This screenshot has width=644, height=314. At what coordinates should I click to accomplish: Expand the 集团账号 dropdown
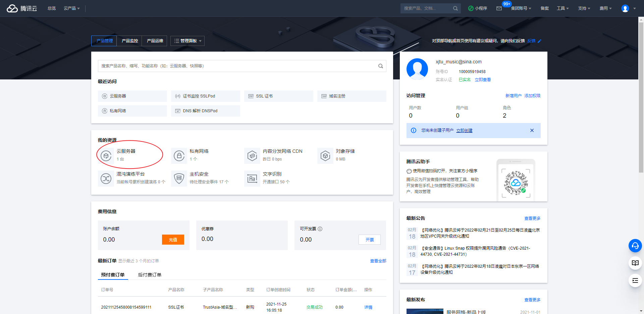click(521, 8)
